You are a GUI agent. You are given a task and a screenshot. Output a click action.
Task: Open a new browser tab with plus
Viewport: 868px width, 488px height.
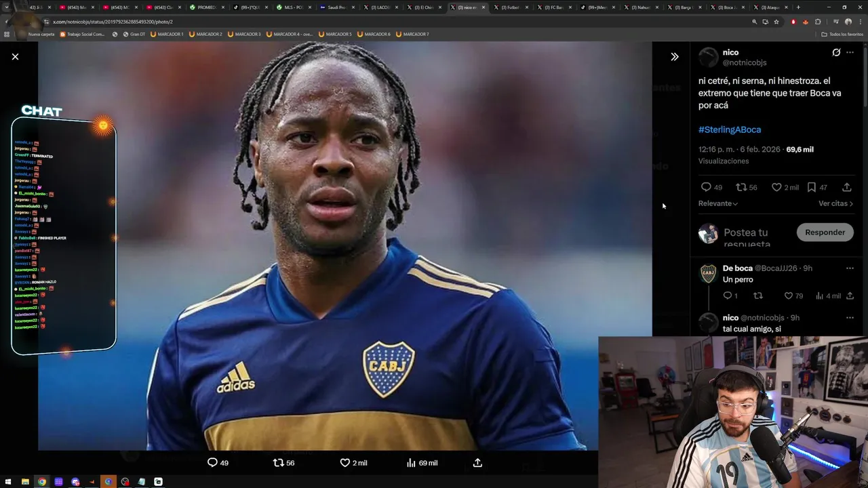pos(797,7)
